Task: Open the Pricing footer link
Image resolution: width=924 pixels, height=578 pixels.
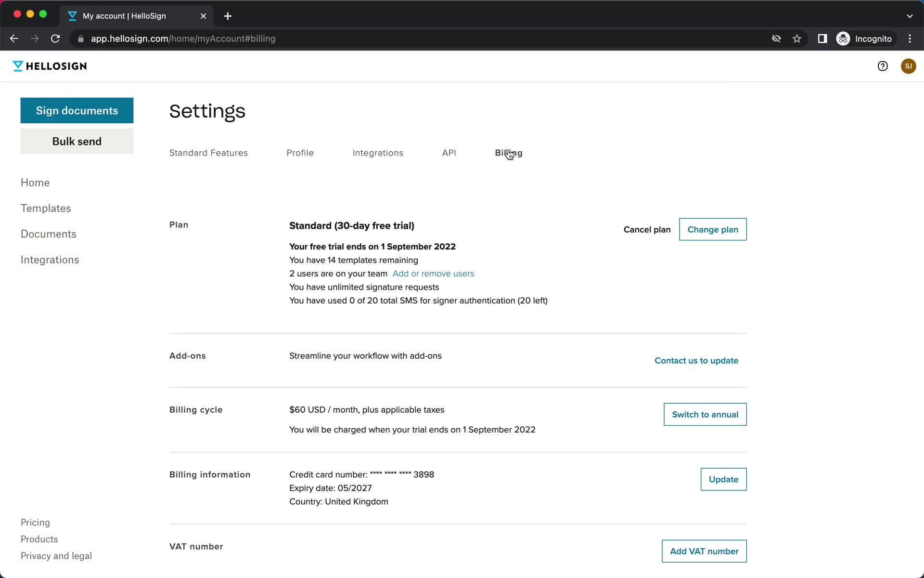Action: [x=35, y=523]
